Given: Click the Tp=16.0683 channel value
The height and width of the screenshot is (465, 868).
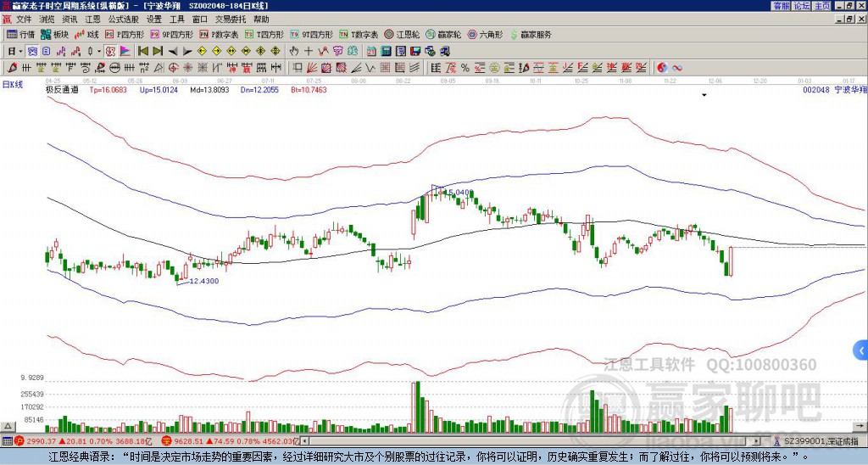Looking at the screenshot, I should 108,89.
